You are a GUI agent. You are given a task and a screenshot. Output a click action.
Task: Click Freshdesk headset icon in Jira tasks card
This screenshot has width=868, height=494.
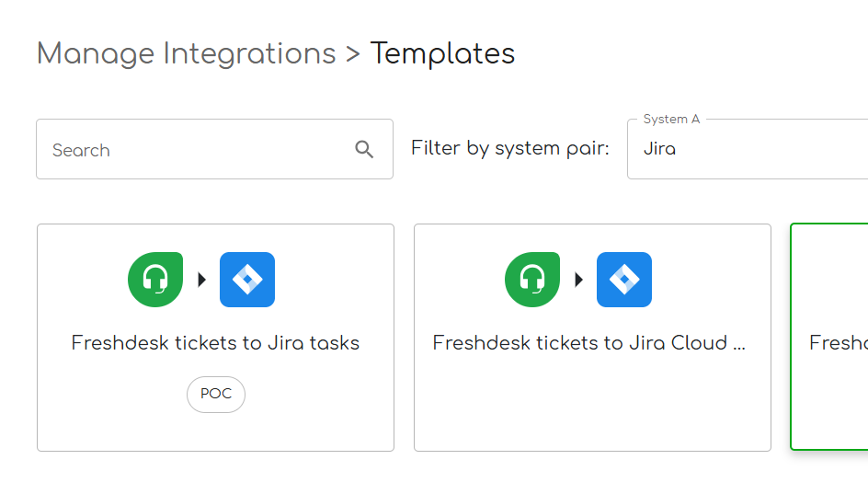155,280
